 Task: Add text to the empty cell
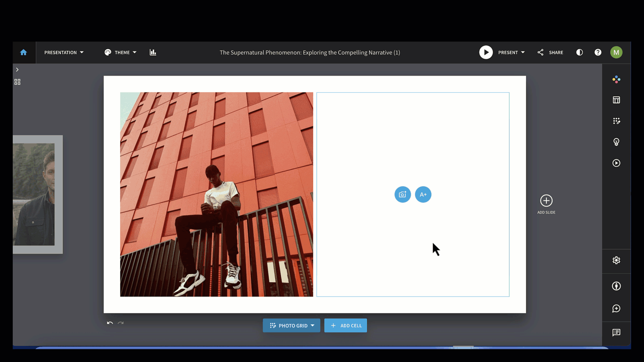423,194
